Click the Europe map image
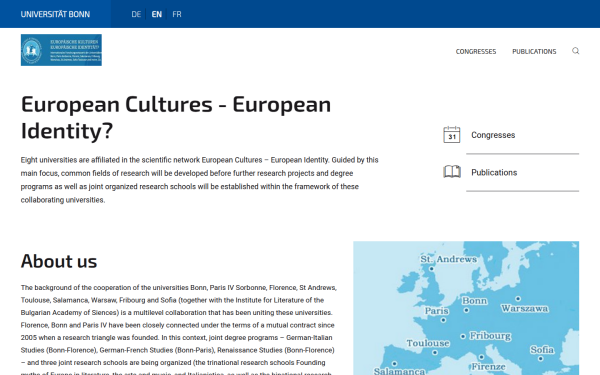Screen dimensions: 600x375 tap(466, 308)
